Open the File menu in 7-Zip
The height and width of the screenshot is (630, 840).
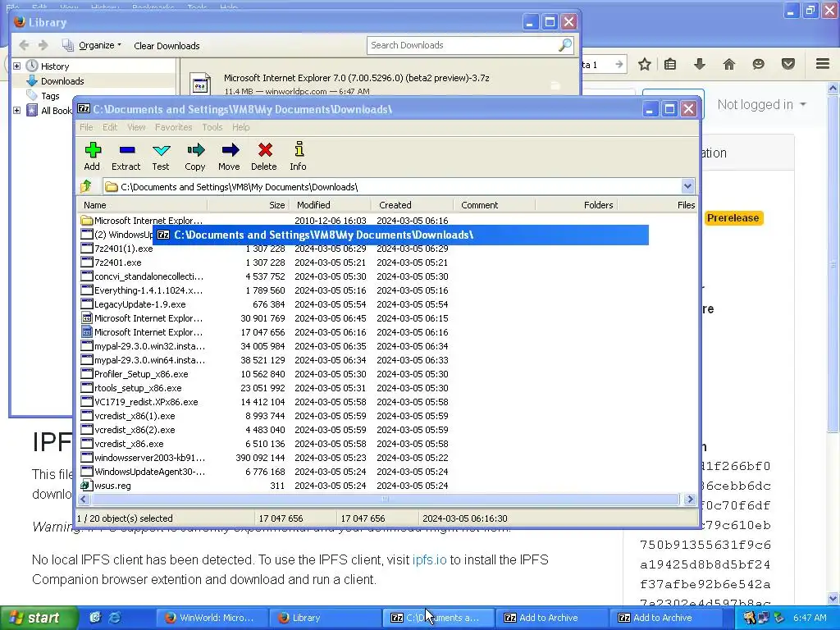[86, 127]
